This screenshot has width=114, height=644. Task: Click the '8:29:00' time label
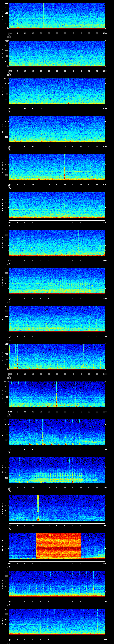pyautogui.click(x=9, y=601)
